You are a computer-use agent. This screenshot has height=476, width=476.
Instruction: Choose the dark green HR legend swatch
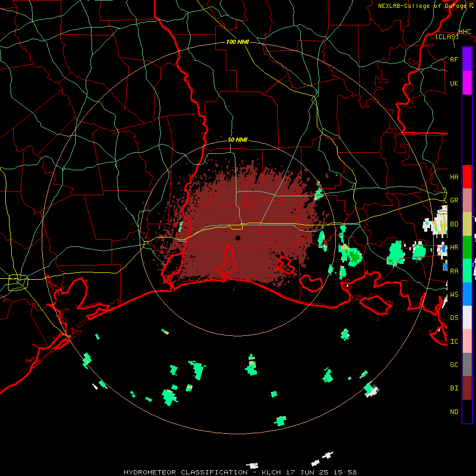tap(467, 247)
